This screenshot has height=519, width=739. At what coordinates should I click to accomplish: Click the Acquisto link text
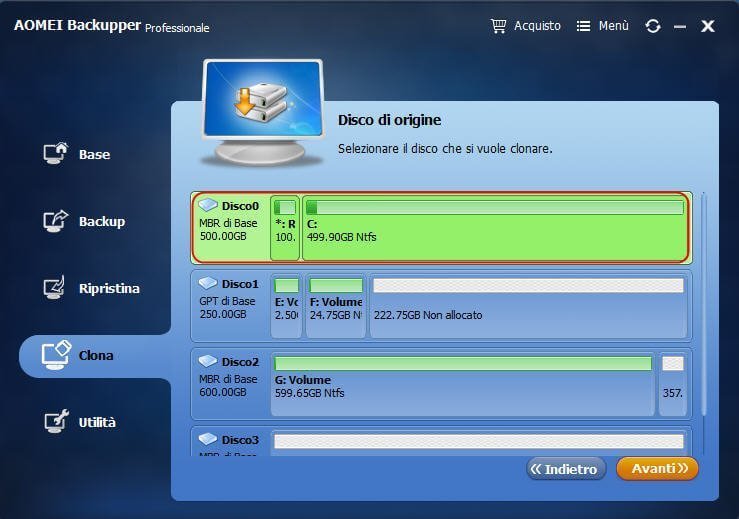click(537, 26)
